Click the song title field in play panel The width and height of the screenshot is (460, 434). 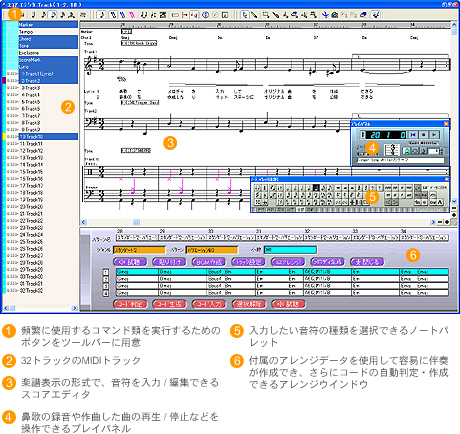[401, 160]
